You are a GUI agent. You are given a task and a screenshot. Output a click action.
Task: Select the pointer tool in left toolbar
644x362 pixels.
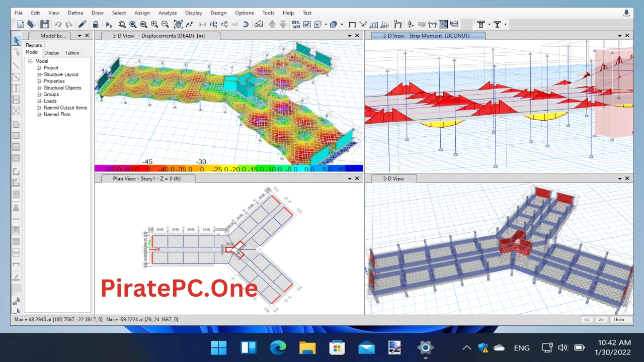16,41
